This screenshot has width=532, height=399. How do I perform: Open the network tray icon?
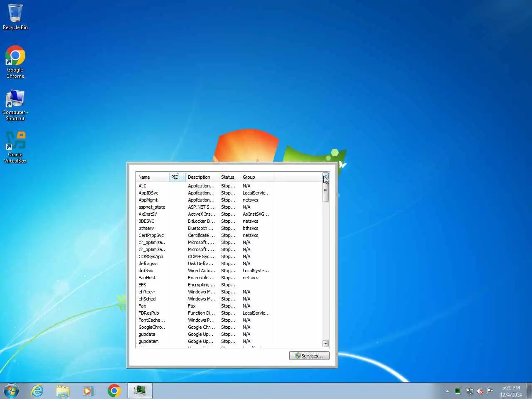point(470,391)
